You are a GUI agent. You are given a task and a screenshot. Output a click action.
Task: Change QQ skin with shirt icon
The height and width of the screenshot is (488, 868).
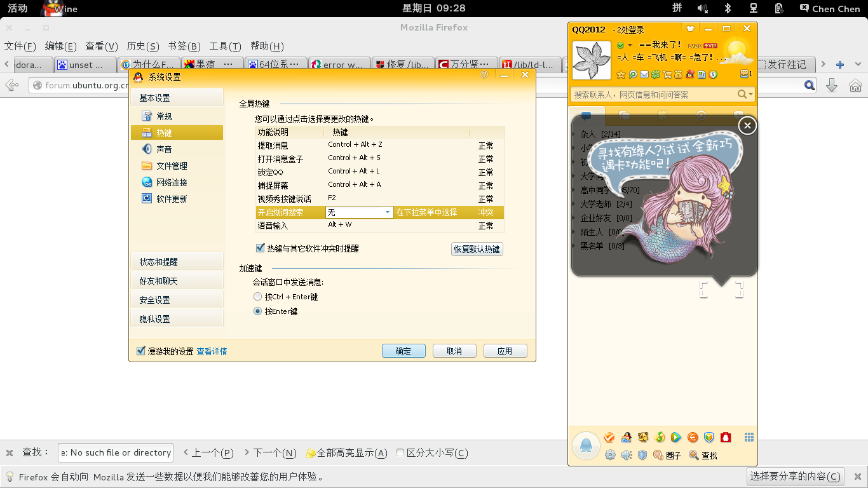[690, 29]
